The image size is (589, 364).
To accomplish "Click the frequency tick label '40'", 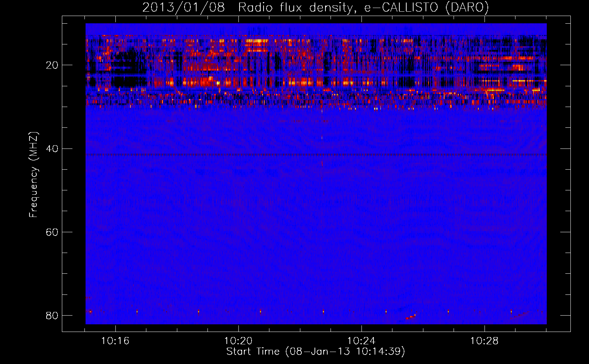I will pos(52,149).
